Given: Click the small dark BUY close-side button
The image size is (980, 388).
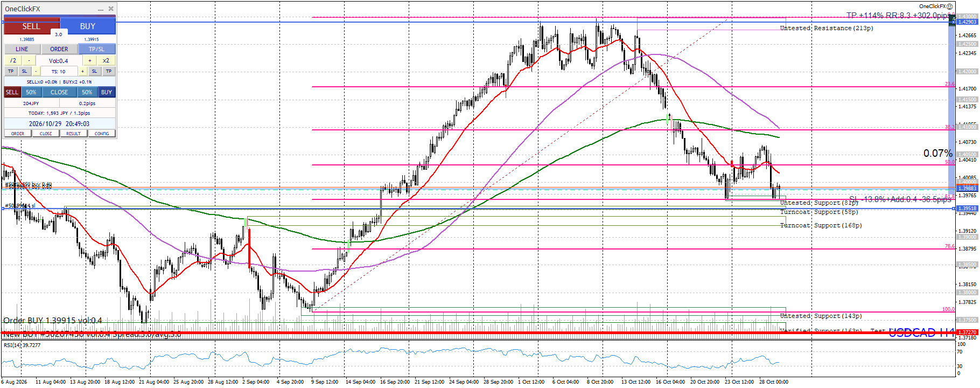Looking at the screenshot, I should pyautogui.click(x=107, y=92).
